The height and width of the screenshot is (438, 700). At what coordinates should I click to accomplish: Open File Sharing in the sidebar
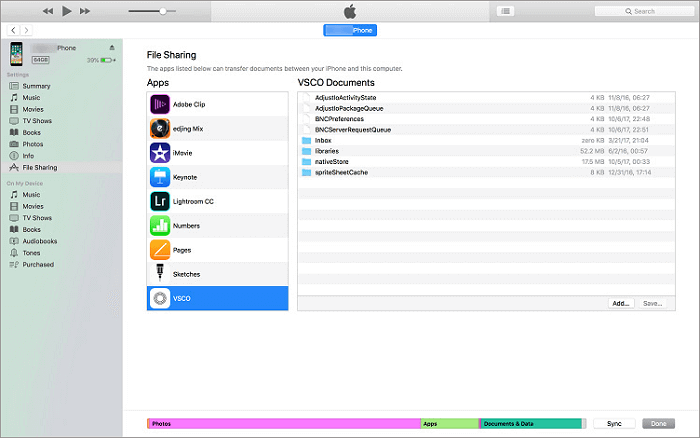pyautogui.click(x=40, y=167)
